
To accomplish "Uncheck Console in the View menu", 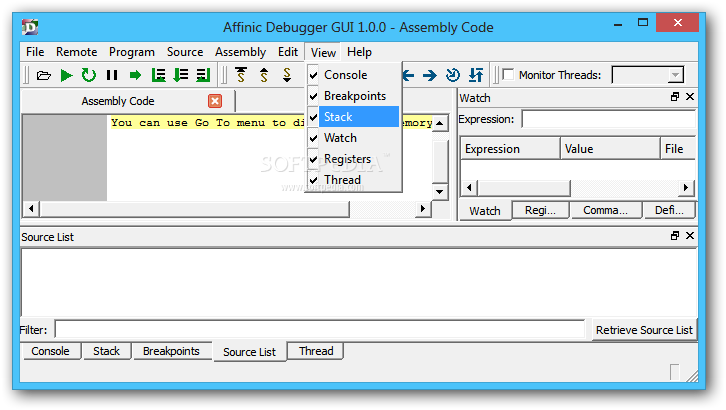I will [354, 75].
